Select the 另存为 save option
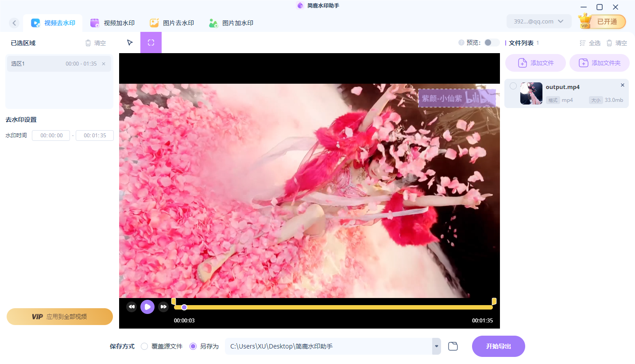Screen dimensions: 635x364 coord(204,346)
